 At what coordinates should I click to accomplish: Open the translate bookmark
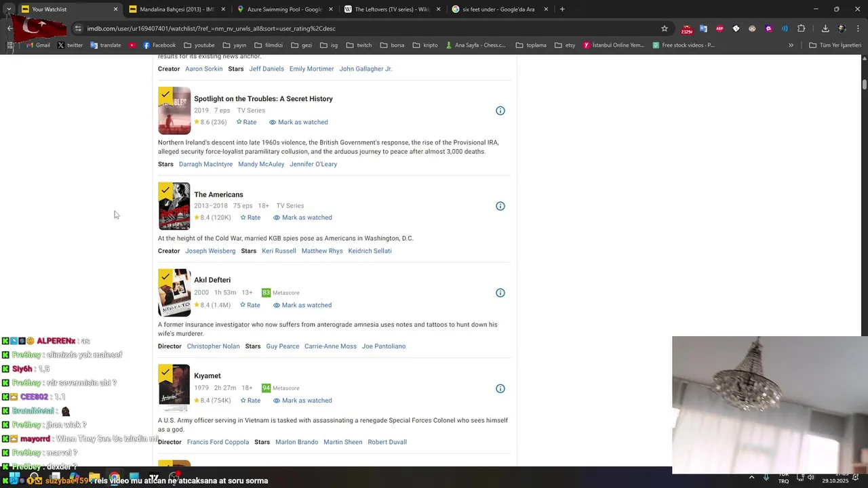coord(105,45)
